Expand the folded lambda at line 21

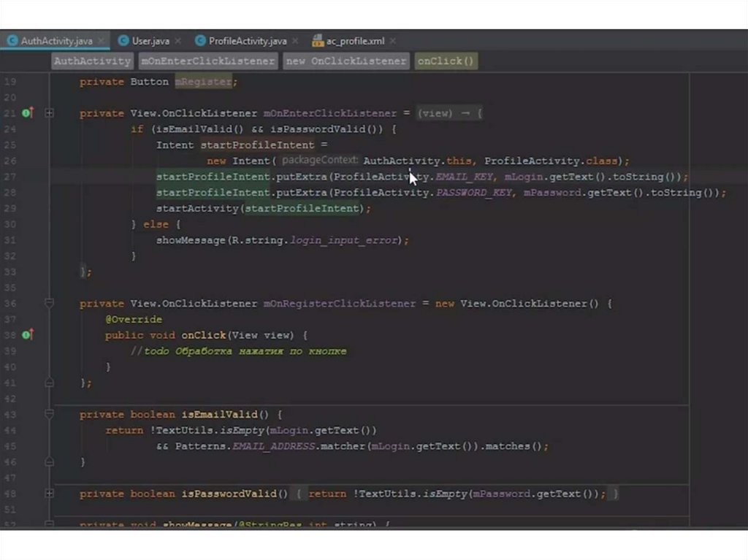(49, 113)
